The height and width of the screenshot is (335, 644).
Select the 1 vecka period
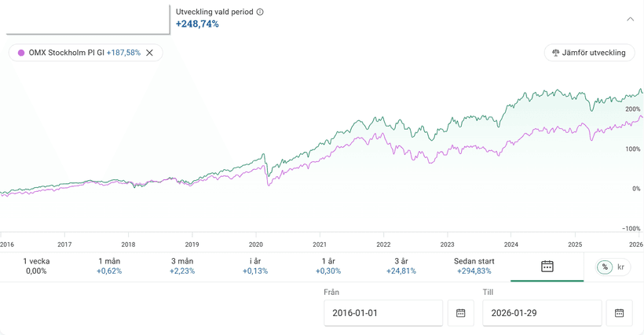tap(36, 266)
